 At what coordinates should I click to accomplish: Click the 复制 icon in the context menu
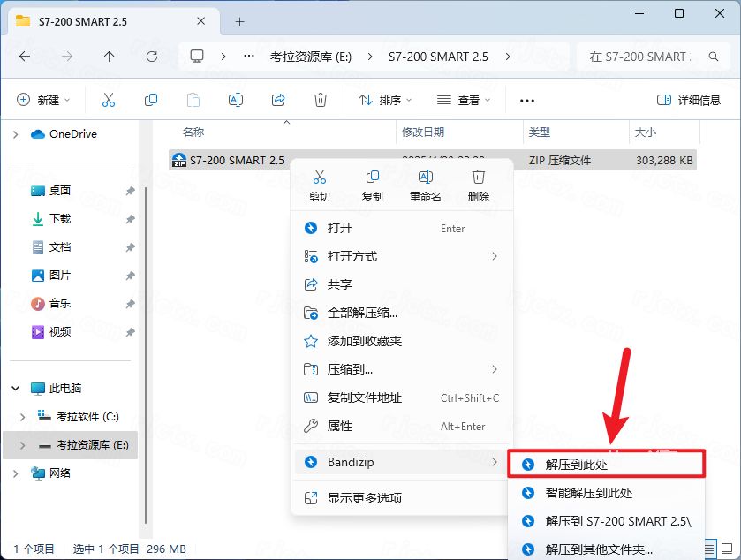[x=372, y=177]
